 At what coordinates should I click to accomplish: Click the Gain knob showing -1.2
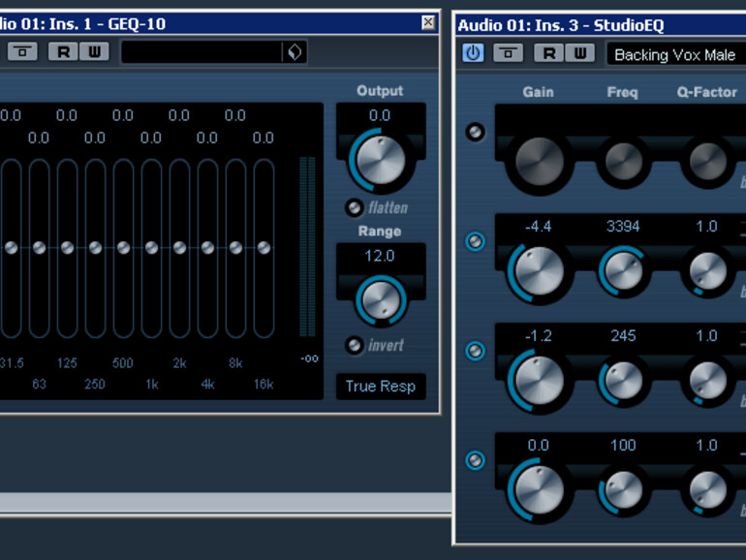point(539,381)
